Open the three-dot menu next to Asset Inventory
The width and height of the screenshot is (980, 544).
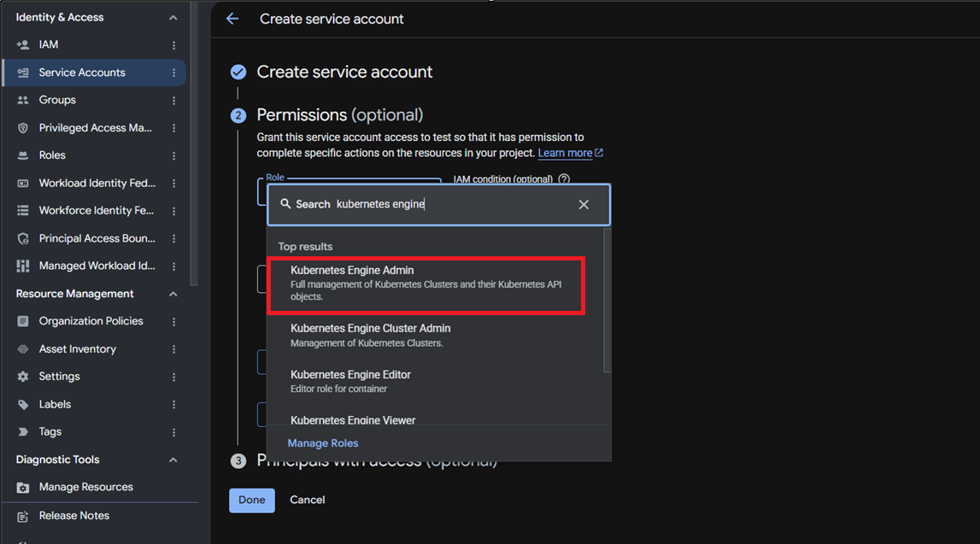173,349
